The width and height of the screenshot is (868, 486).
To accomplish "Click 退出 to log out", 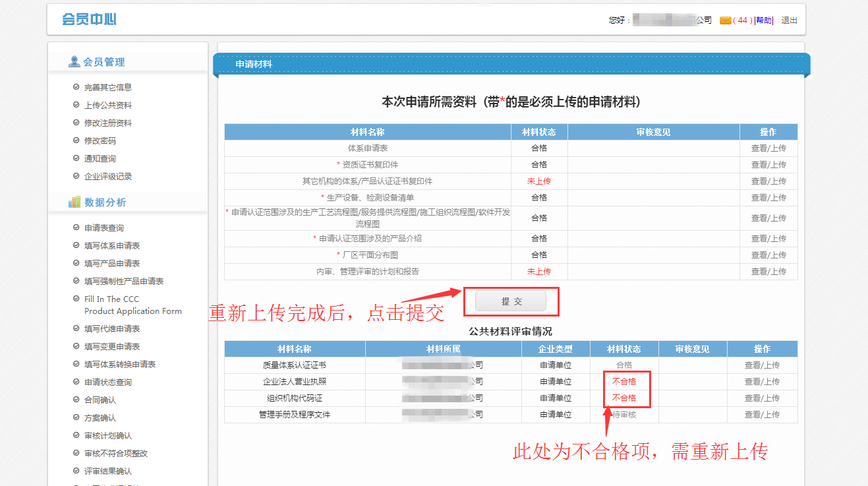I will 789,20.
